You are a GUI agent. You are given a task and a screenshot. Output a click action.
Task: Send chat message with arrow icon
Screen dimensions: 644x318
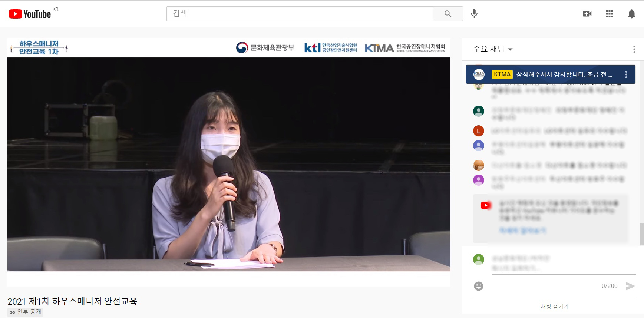point(630,286)
